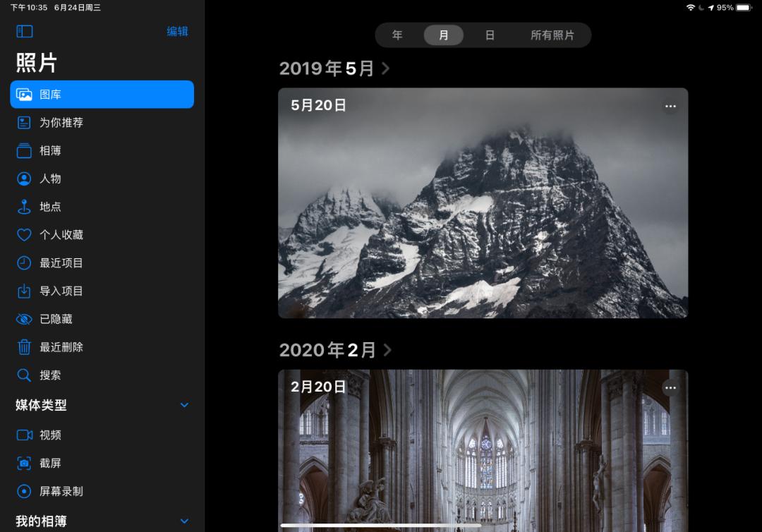Open 为你推荐 icon in sidebar
The width and height of the screenshot is (762, 532).
click(x=24, y=123)
